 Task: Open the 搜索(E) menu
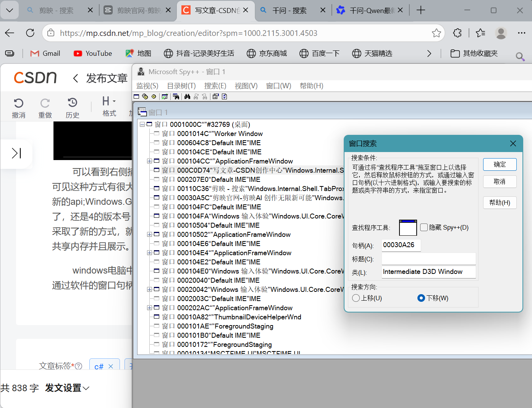click(x=215, y=86)
